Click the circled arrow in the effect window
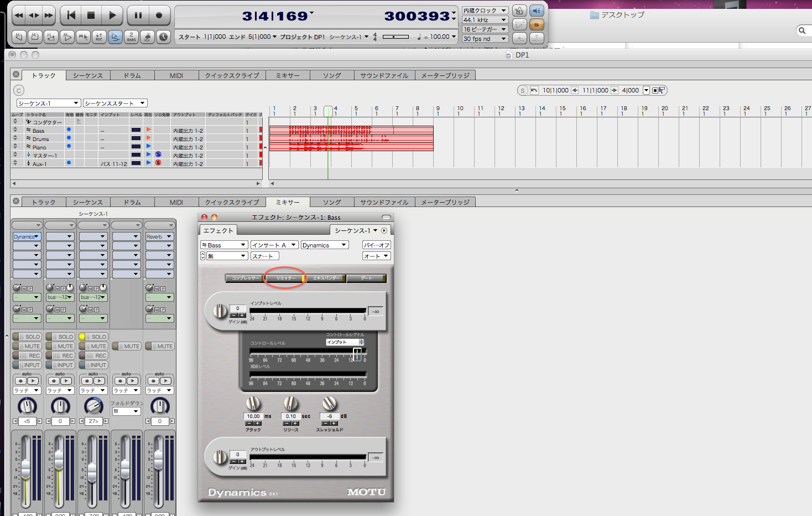Screen dimensions: 812x516 (x=384, y=230)
